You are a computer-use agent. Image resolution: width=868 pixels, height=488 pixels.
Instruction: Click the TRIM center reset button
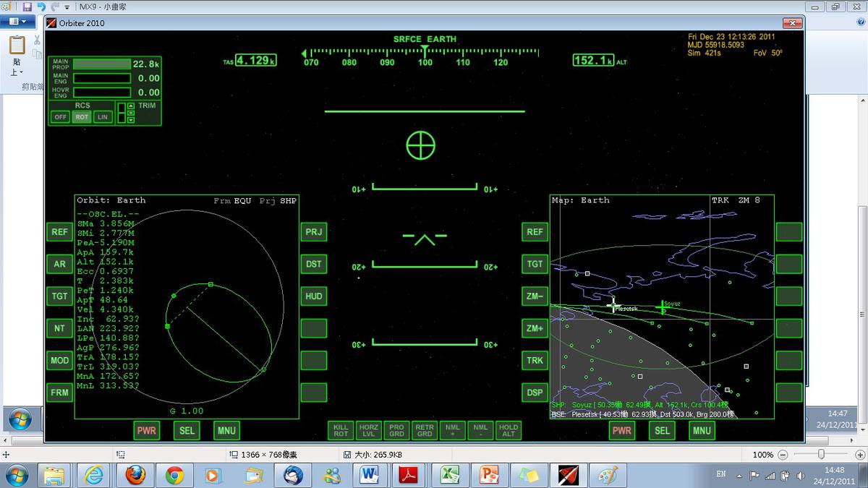click(131, 113)
